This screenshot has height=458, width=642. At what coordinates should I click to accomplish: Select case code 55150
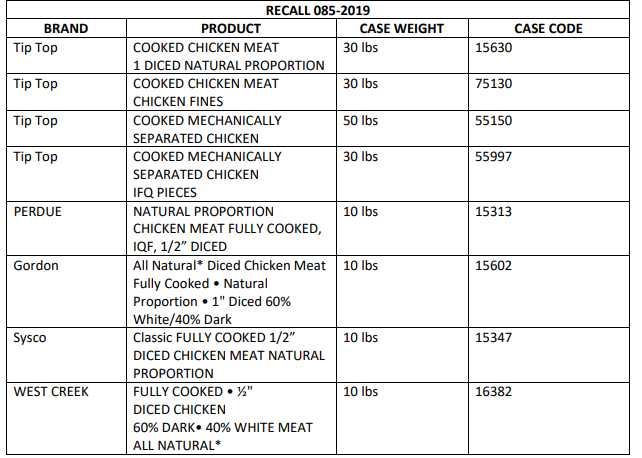click(x=497, y=120)
